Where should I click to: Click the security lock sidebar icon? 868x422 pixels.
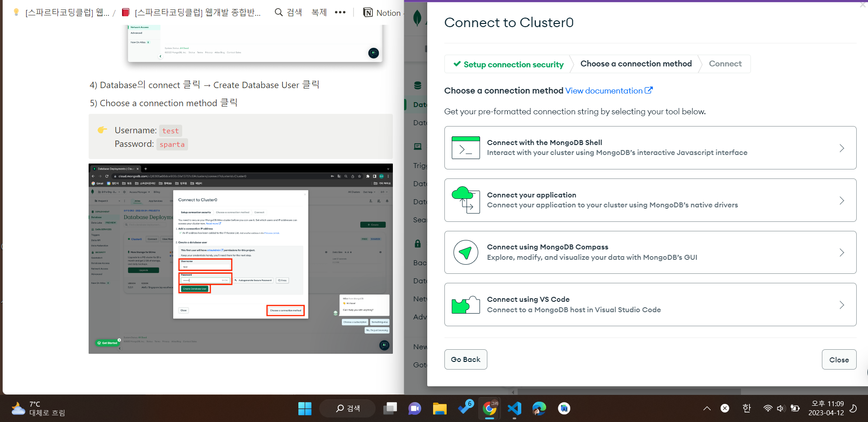tap(418, 244)
